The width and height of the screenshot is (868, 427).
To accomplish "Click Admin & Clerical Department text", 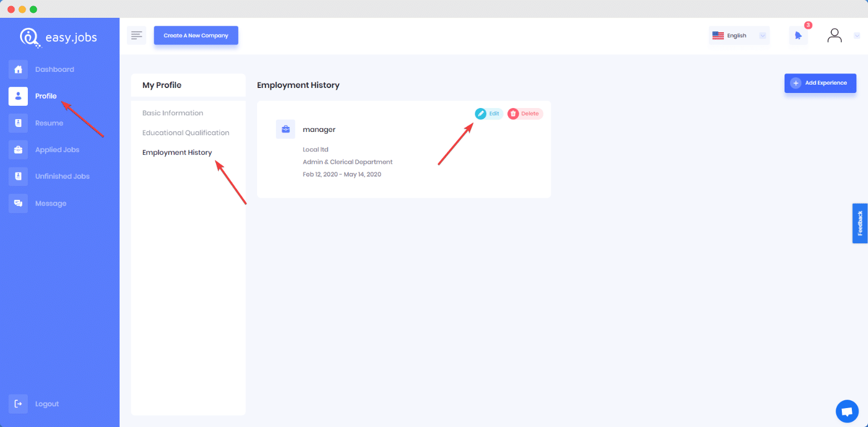I will pyautogui.click(x=348, y=162).
